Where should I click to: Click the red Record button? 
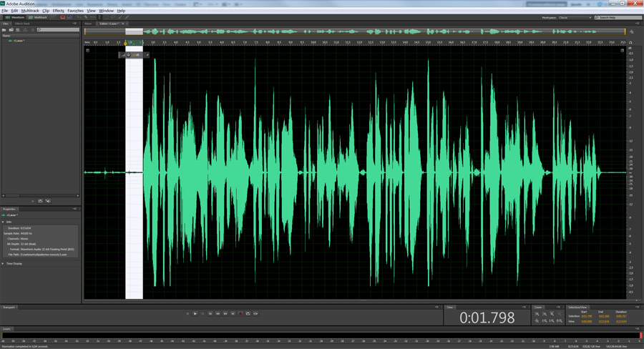click(x=240, y=314)
